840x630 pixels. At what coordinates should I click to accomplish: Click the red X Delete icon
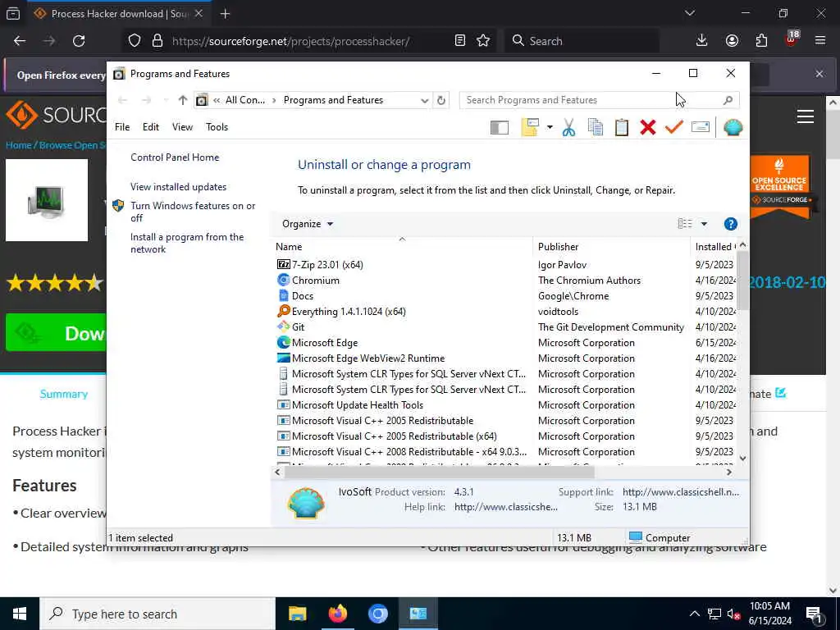coord(648,127)
